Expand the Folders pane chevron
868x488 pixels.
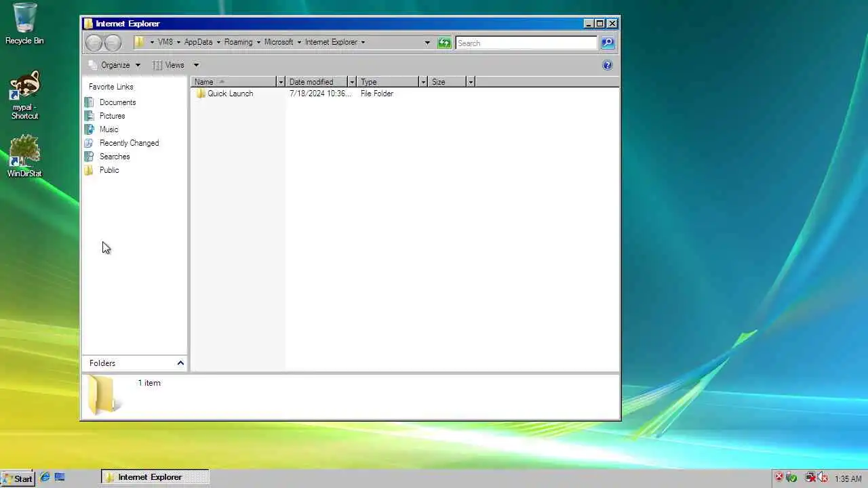click(x=180, y=363)
